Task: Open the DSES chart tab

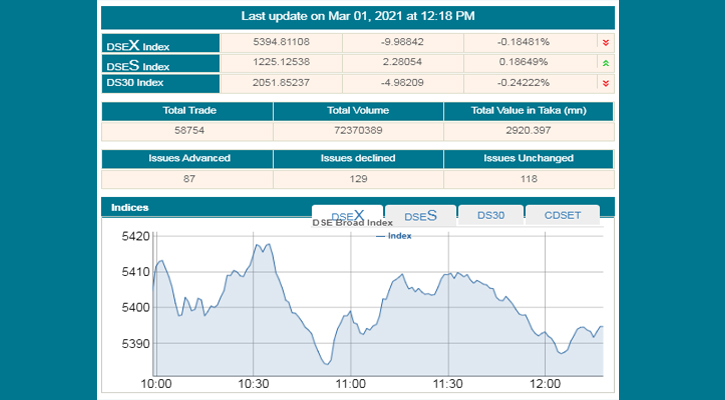Action: (420, 215)
